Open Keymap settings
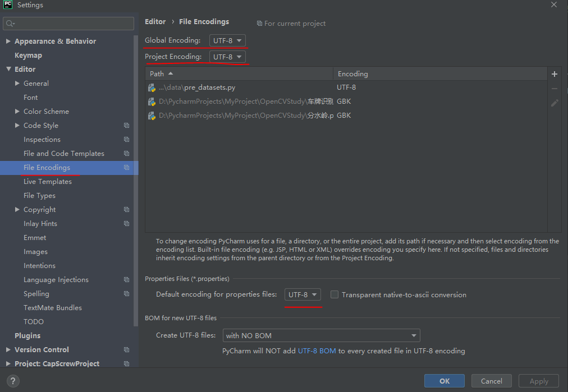The image size is (568, 392). [x=28, y=56]
